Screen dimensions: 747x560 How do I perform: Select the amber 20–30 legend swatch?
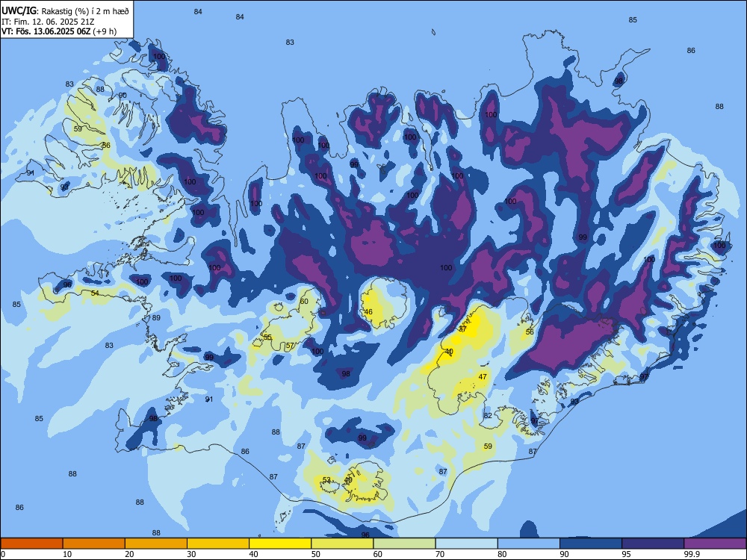tap(156, 544)
